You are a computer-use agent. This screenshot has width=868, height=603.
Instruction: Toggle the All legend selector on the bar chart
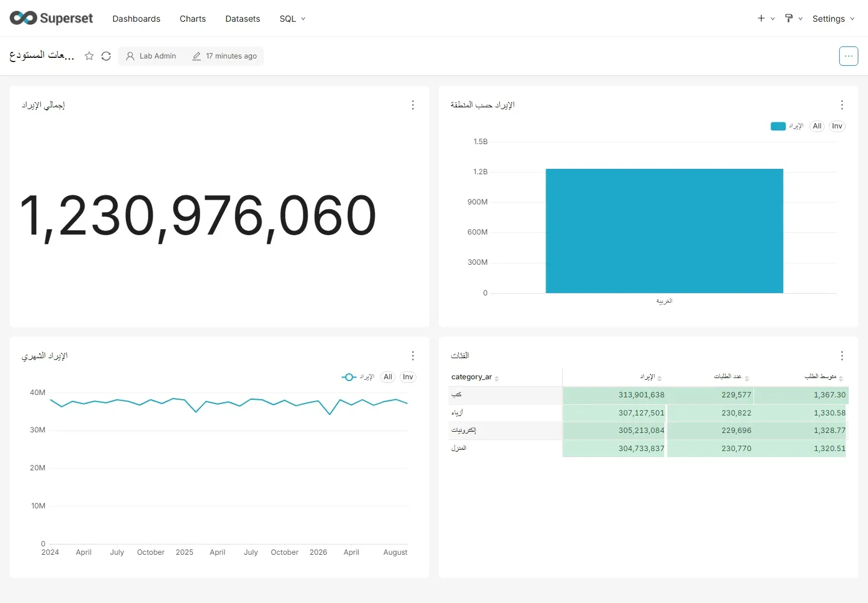pyautogui.click(x=817, y=126)
